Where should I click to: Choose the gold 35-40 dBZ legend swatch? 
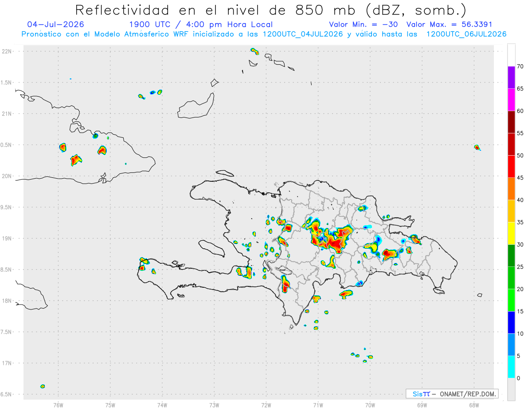pos(511,211)
